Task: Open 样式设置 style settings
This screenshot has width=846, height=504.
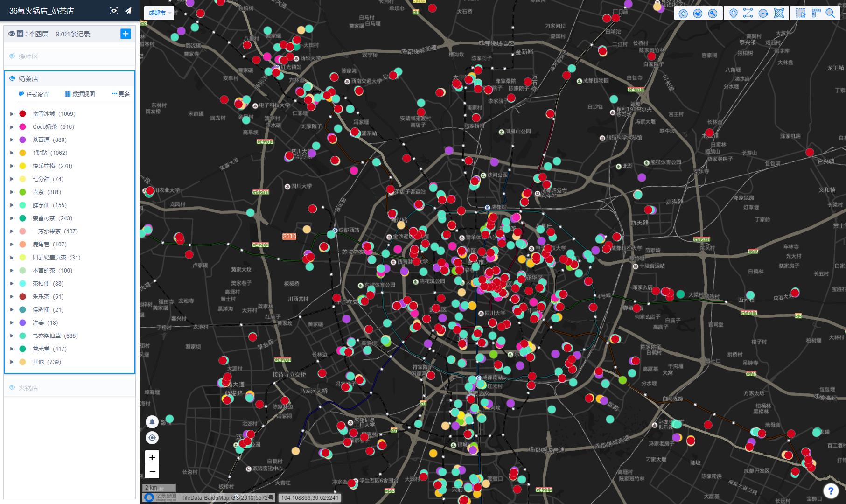Action: [34, 94]
